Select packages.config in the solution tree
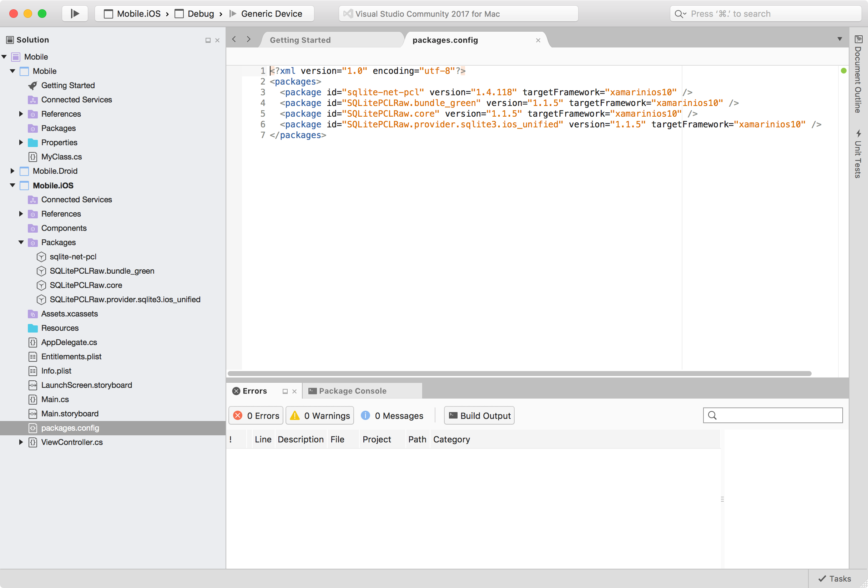This screenshot has height=588, width=868. click(x=113, y=428)
